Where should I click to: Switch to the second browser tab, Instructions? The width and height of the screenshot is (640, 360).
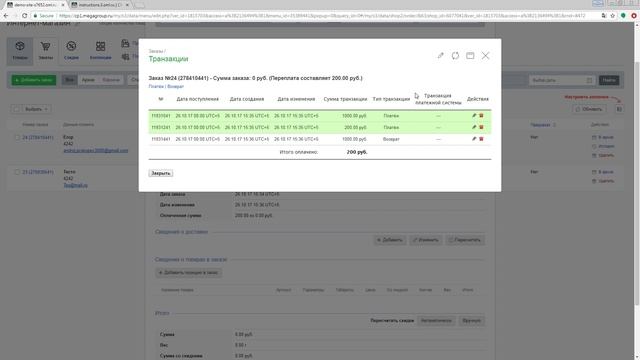(x=100, y=5)
